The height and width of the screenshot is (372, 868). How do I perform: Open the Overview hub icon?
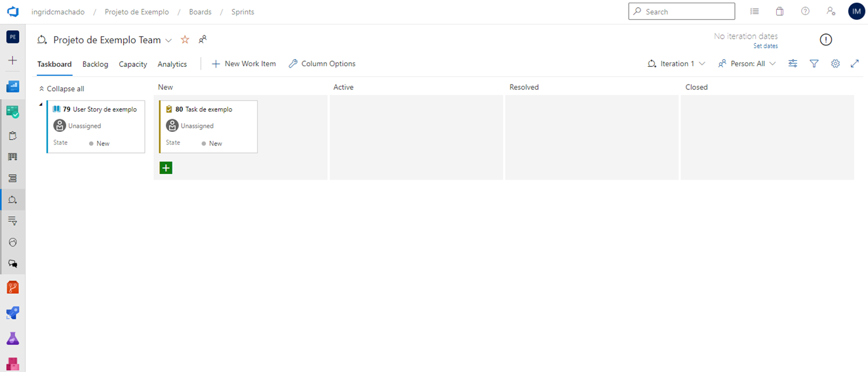point(12,87)
